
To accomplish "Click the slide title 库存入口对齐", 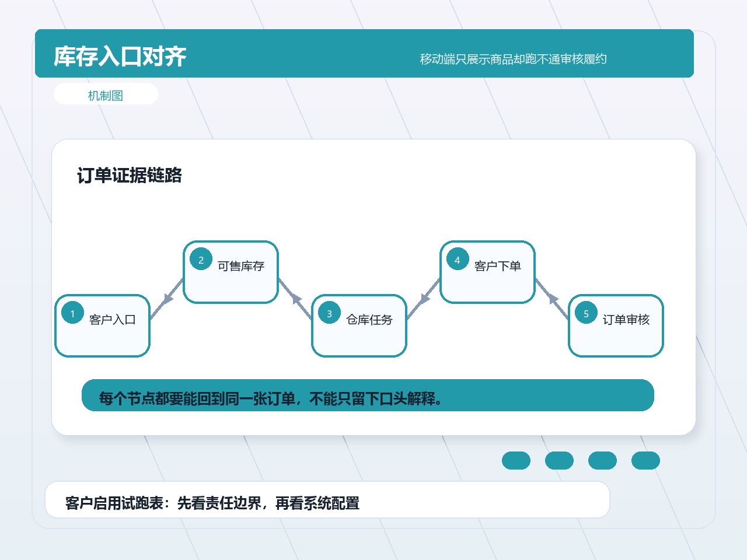I will (120, 57).
